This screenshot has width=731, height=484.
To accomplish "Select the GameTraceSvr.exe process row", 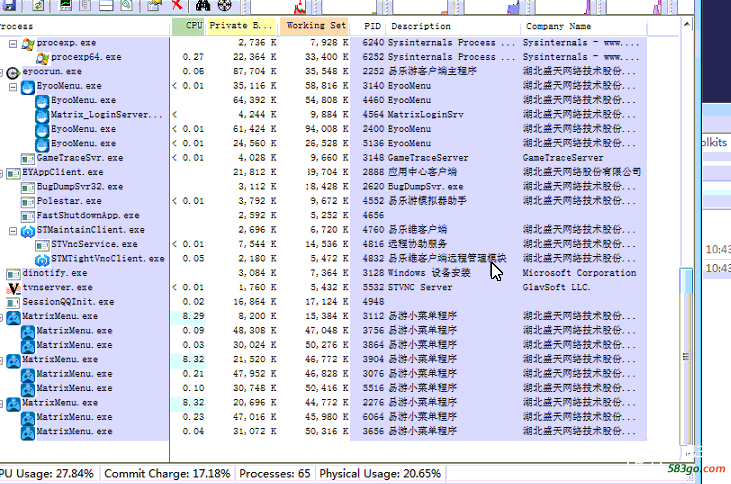I will tap(79, 158).
